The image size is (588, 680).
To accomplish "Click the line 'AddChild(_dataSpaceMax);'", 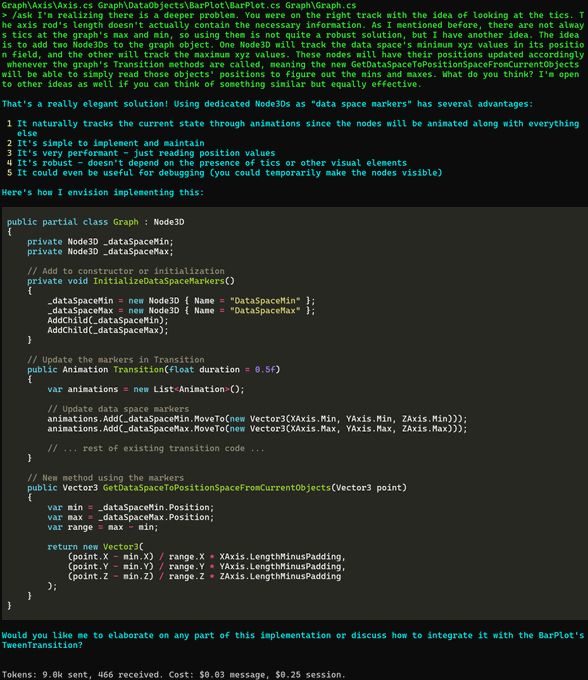I will (108, 330).
